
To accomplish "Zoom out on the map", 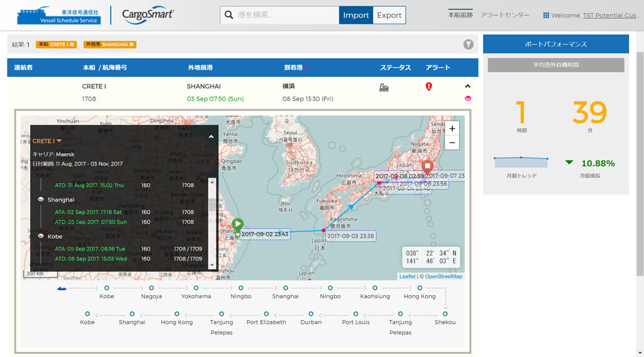I will [x=452, y=143].
